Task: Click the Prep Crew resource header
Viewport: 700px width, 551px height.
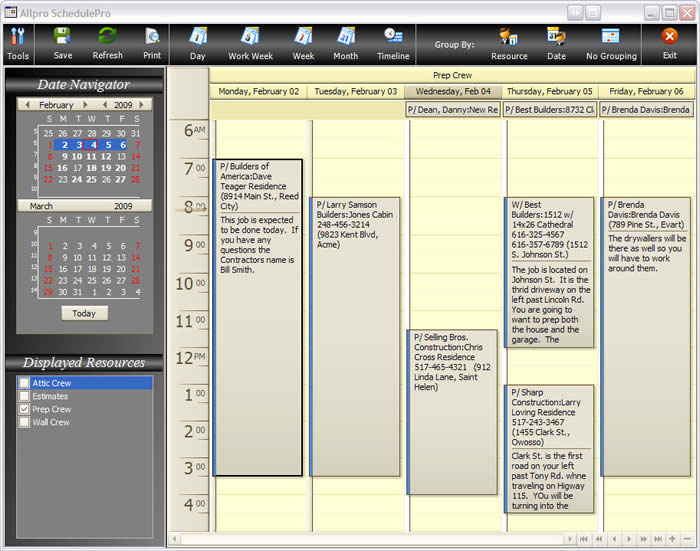Action: tap(452, 75)
